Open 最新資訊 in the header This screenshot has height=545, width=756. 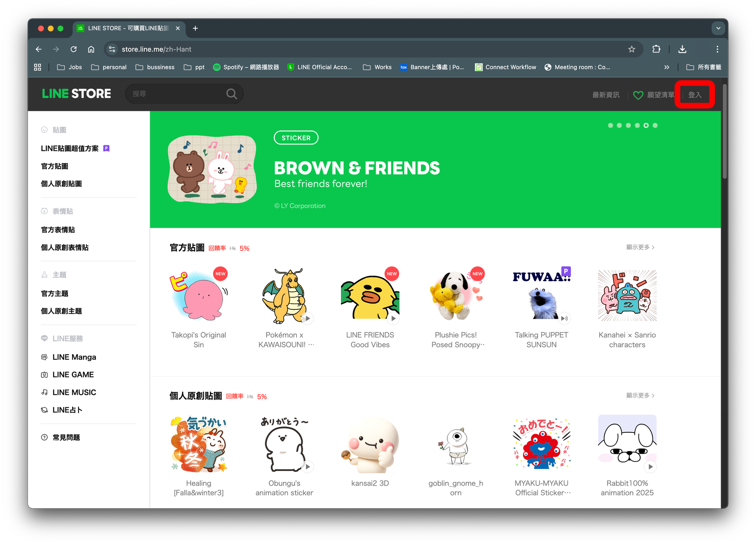[606, 95]
